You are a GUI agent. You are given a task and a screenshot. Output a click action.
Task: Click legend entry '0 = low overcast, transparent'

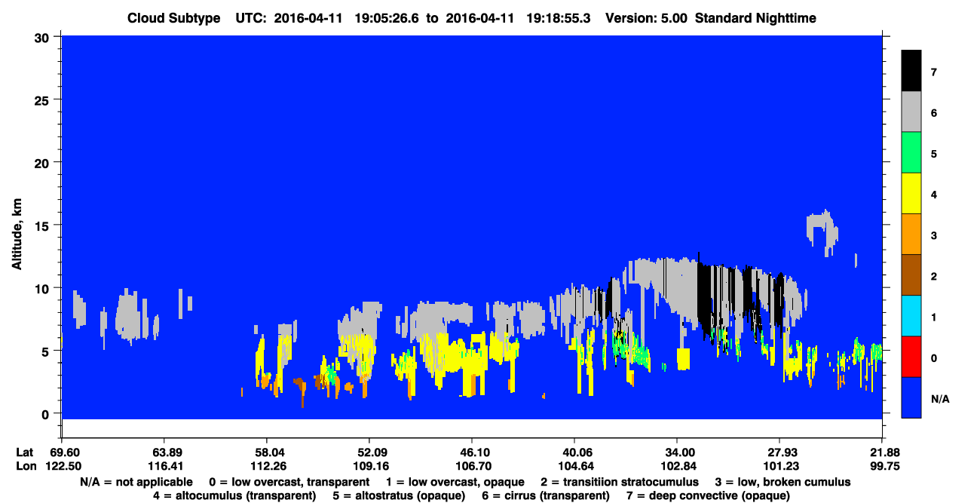(289, 482)
